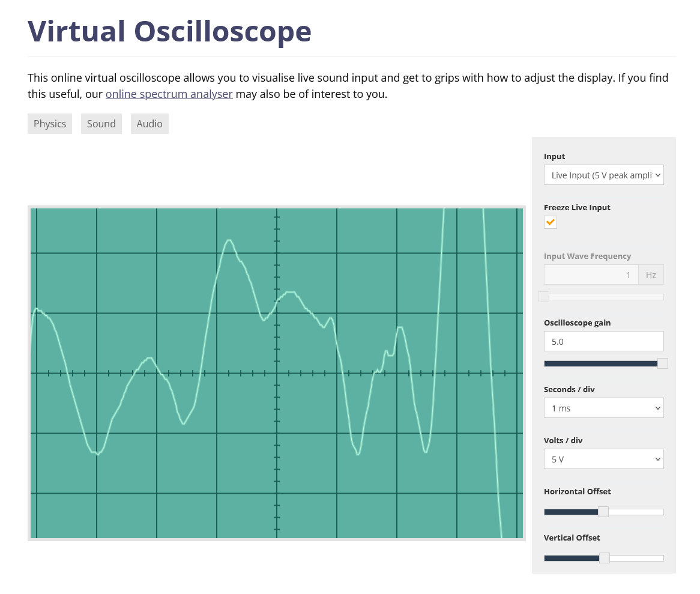The width and height of the screenshot is (700, 594).
Task: Click the Freeze Live Input label
Action: click(x=577, y=207)
